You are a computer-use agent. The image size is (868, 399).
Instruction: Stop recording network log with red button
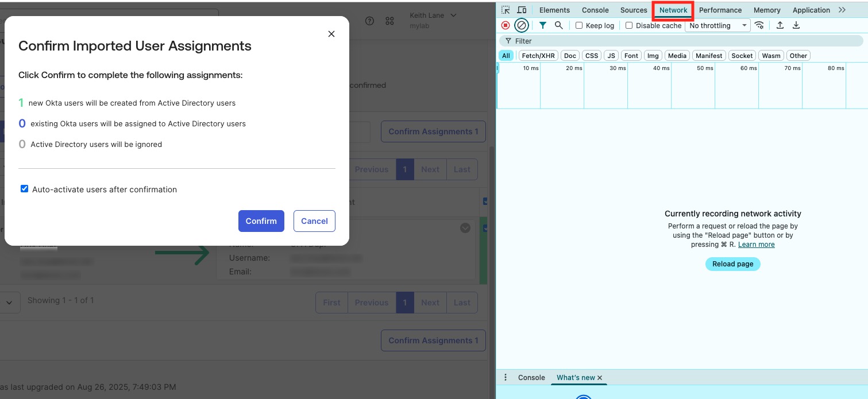(506, 25)
